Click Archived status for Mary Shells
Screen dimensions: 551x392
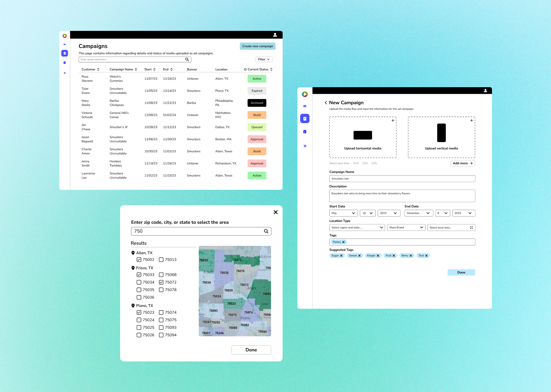click(257, 103)
